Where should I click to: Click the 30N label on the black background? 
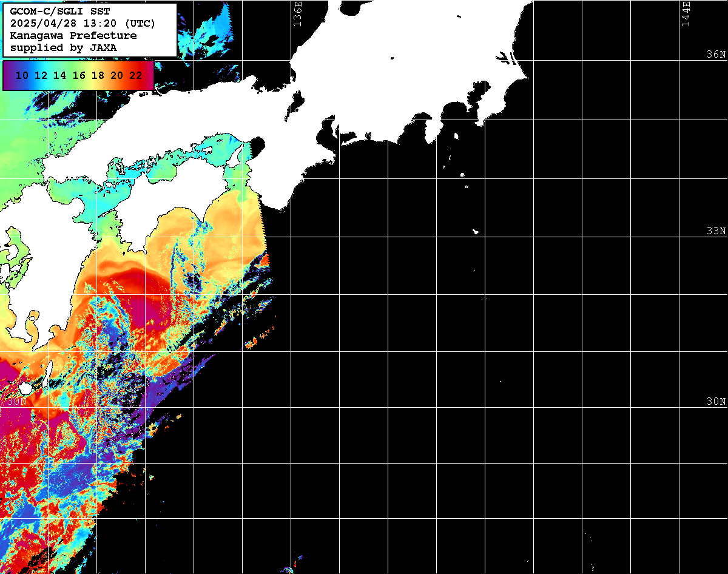716,402
